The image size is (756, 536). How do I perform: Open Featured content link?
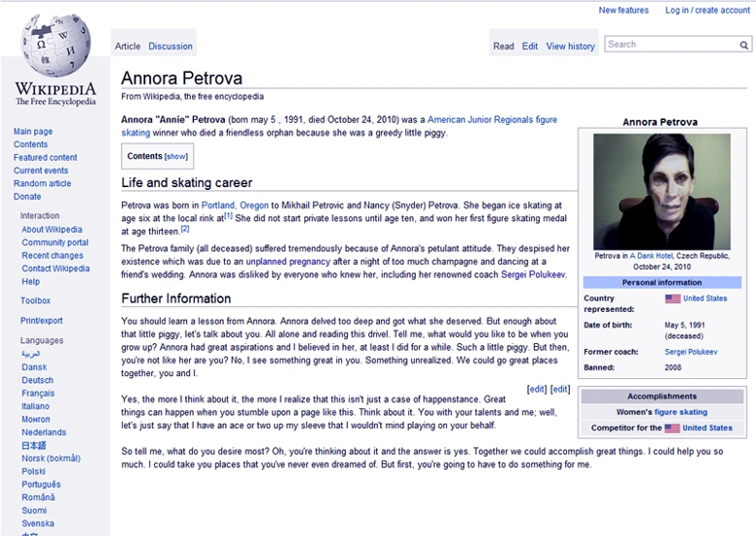pos(46,158)
